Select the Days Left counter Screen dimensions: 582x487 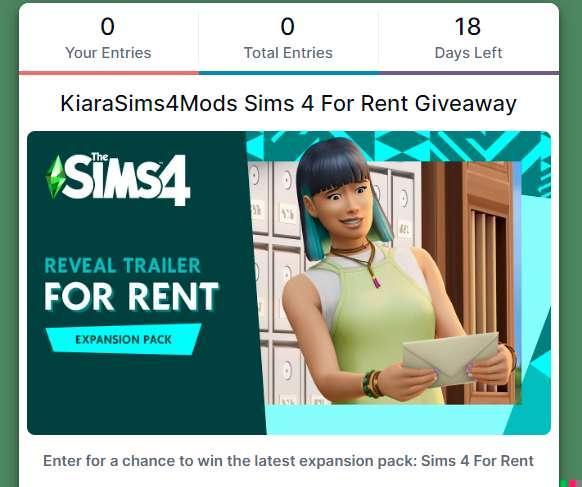(468, 37)
